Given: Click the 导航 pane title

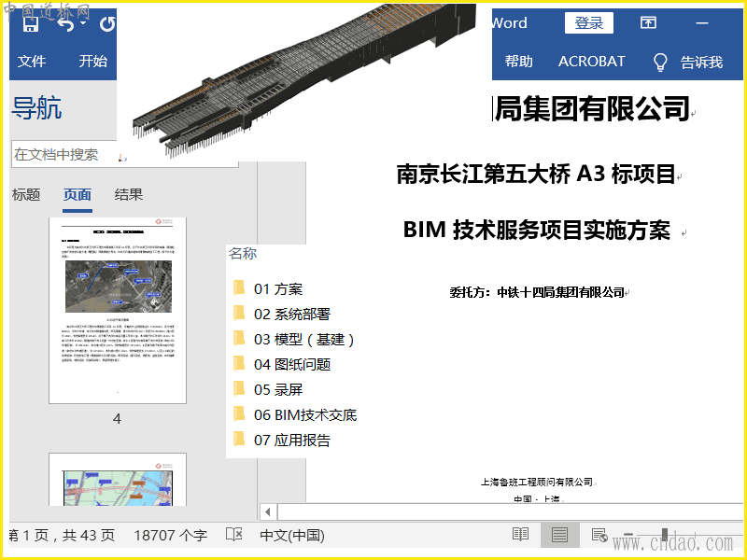Looking at the screenshot, I should pos(36,107).
